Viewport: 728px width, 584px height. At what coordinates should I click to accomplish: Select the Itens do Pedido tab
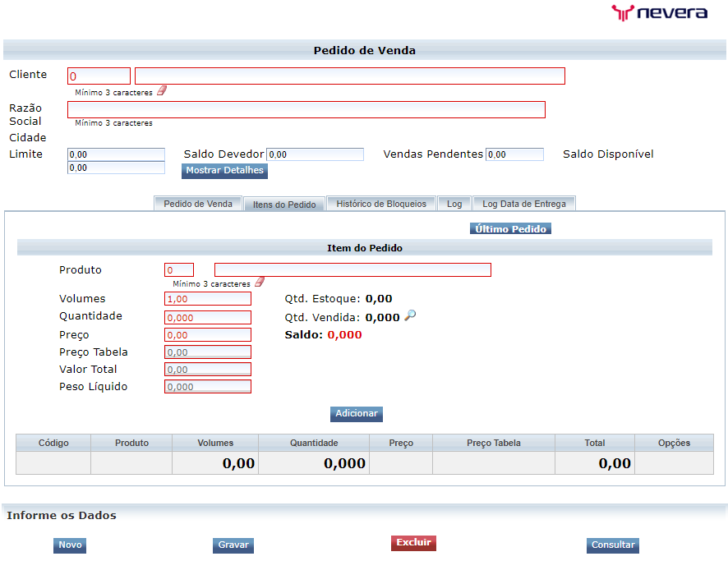(283, 204)
